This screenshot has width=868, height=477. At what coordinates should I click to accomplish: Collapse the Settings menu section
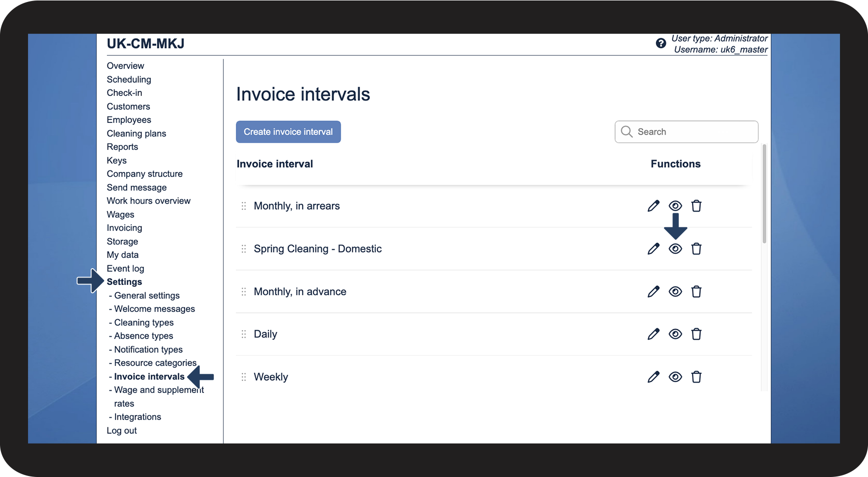coord(124,282)
